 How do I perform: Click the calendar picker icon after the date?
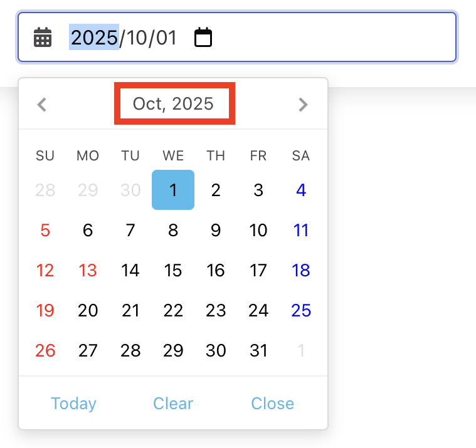[203, 38]
